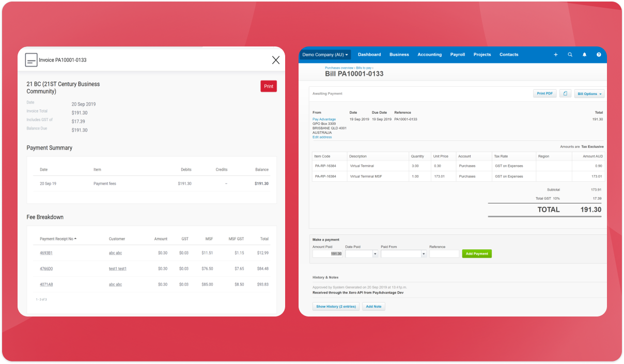Open payment receipt 4693B1
Screen dimensions: 624x364
click(46, 253)
